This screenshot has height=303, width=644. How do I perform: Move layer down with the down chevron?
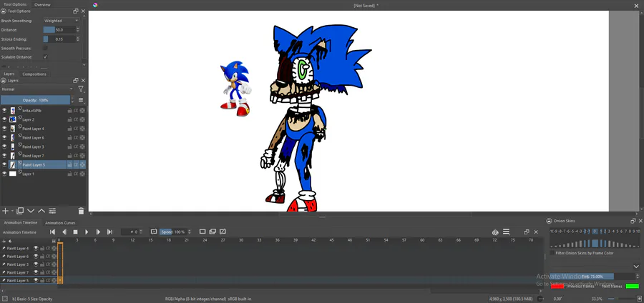(31, 211)
